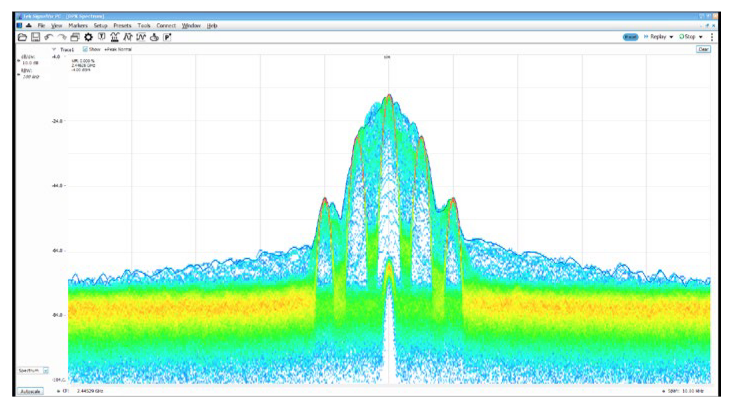Click the last icon in the toolbar
The height and width of the screenshot is (405, 732).
pyautogui.click(x=167, y=37)
